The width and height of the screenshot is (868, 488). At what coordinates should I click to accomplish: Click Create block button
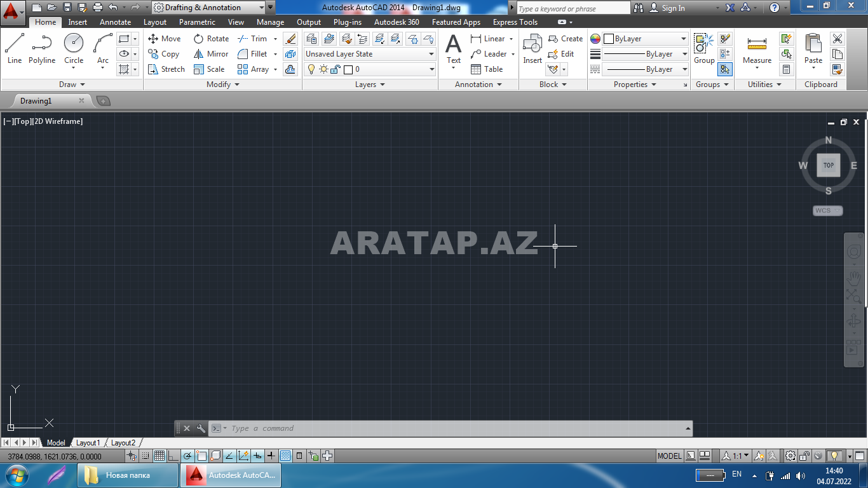pyautogui.click(x=566, y=39)
